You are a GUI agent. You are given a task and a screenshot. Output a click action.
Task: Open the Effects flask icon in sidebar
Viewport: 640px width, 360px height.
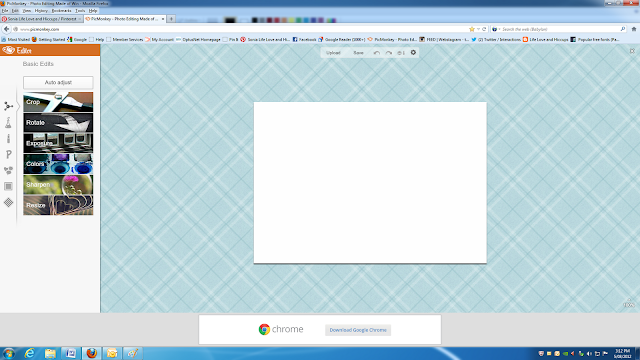point(8,122)
